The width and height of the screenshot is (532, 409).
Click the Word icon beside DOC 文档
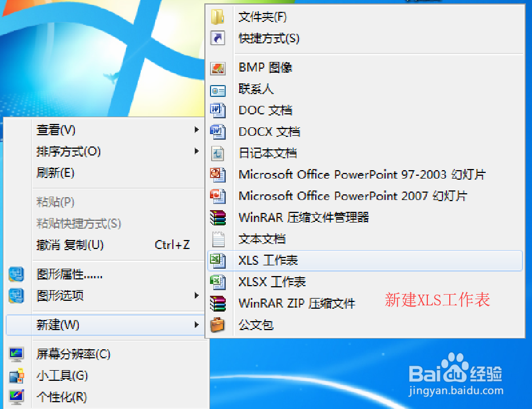pyautogui.click(x=217, y=110)
